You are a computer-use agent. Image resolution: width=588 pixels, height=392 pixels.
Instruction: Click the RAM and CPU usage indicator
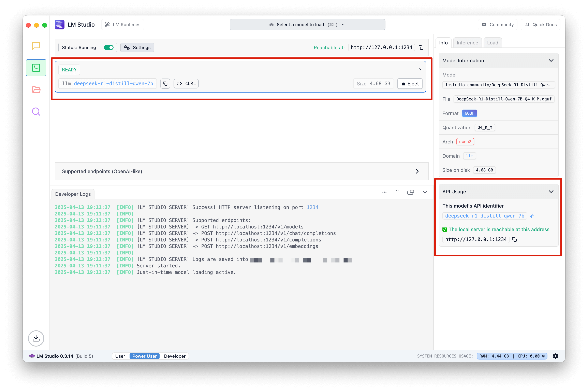click(x=512, y=356)
